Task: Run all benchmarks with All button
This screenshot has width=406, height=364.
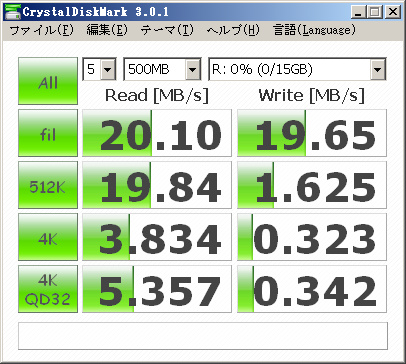Action: point(48,81)
